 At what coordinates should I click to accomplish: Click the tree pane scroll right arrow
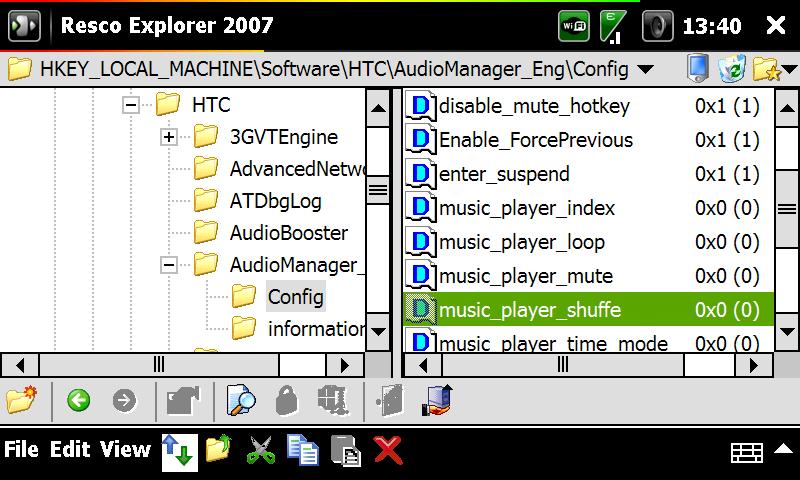pos(344,365)
